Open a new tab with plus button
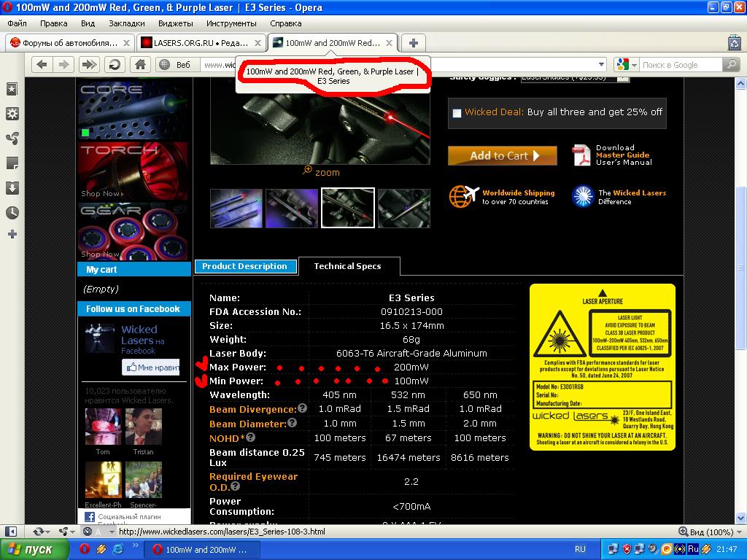 (x=414, y=43)
